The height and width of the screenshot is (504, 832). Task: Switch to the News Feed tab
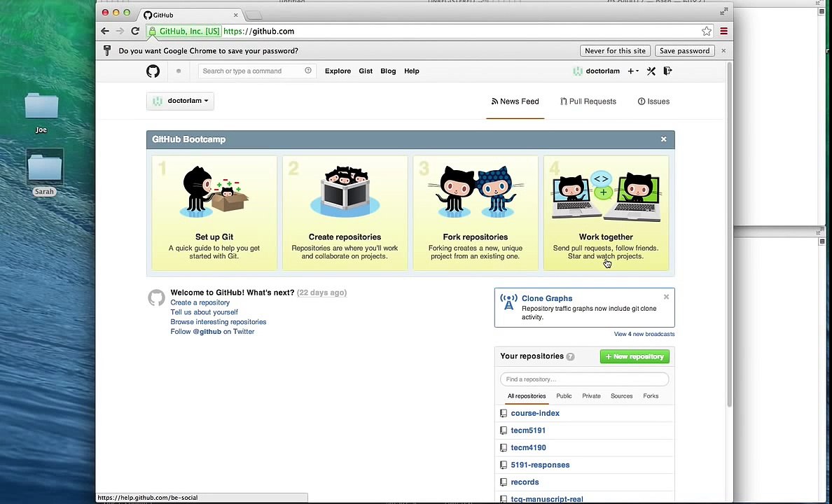click(x=515, y=101)
